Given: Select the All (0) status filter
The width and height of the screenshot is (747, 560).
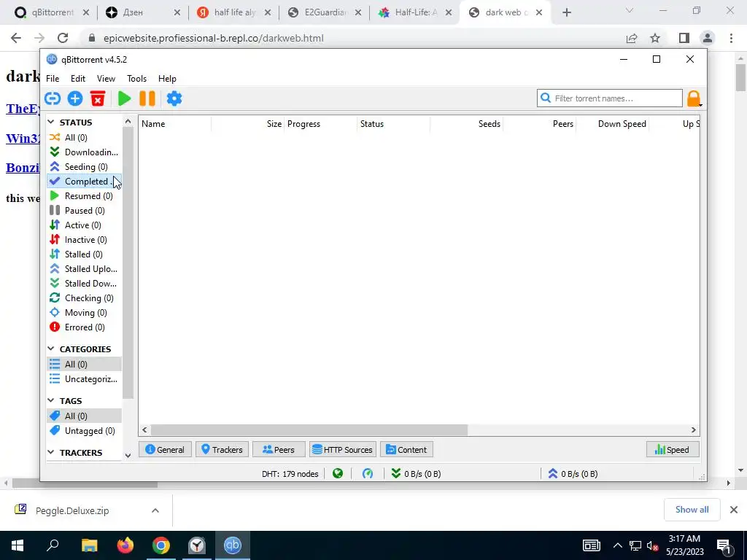Looking at the screenshot, I should (x=85, y=138).
